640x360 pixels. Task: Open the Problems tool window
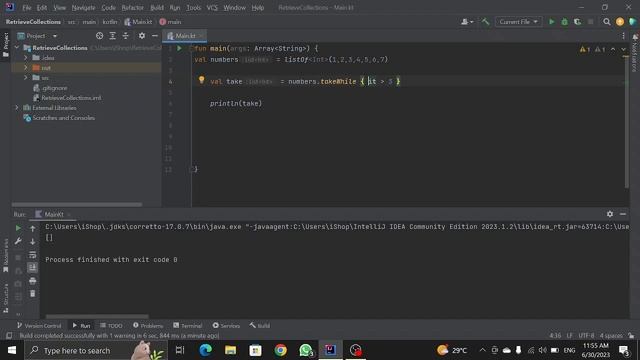pos(148,326)
